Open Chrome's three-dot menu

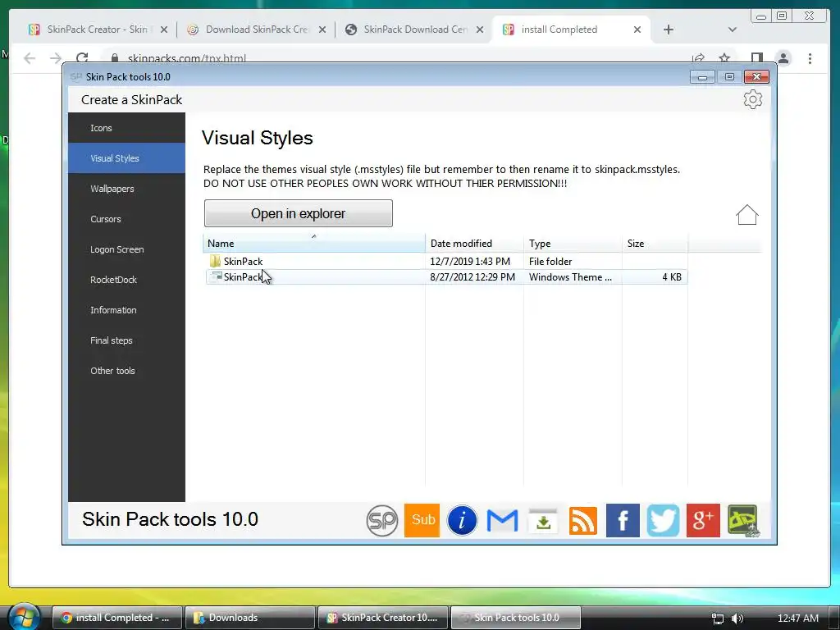pyautogui.click(x=810, y=58)
